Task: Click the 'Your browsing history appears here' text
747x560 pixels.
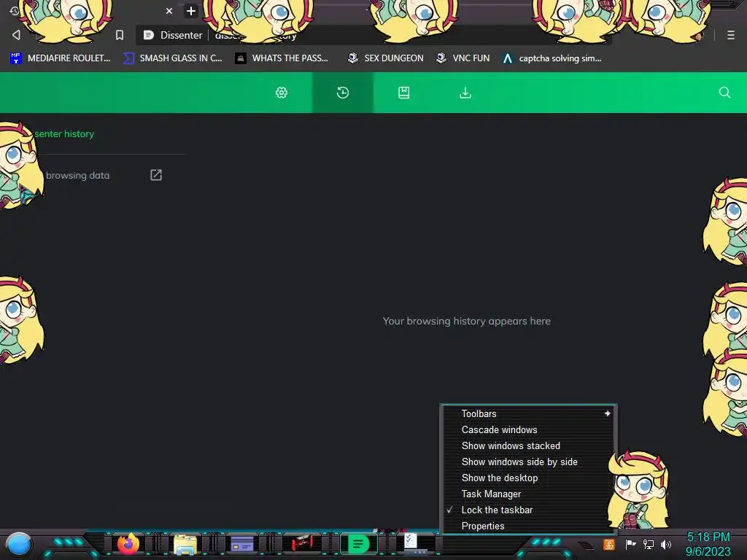Action: (466, 321)
